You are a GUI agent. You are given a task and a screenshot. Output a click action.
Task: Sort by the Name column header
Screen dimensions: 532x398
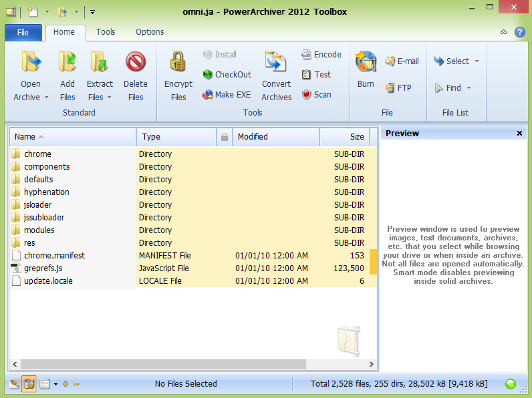coord(73,137)
